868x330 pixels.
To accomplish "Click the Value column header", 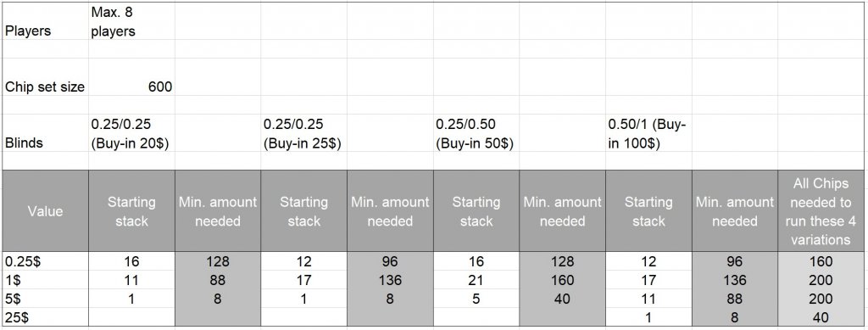I will [x=46, y=211].
